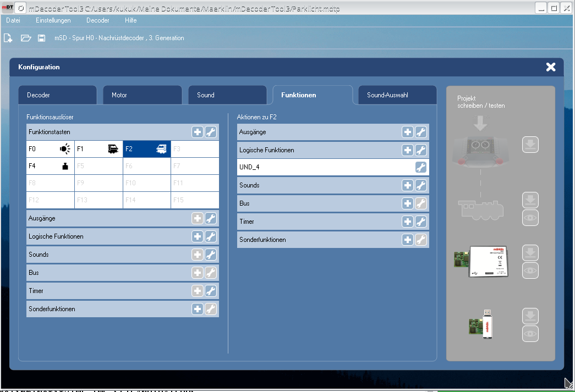
Task: Open the Decoder menu in menu bar
Action: coord(97,20)
